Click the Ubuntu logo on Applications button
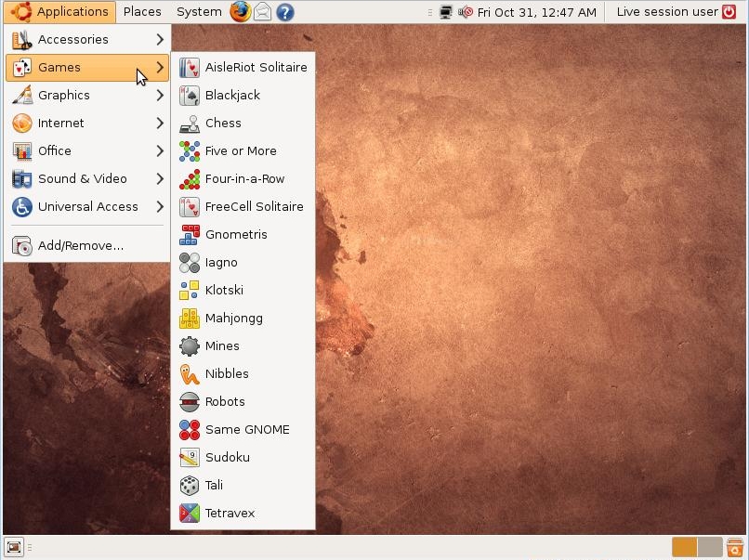This screenshot has width=749, height=560. [x=21, y=12]
